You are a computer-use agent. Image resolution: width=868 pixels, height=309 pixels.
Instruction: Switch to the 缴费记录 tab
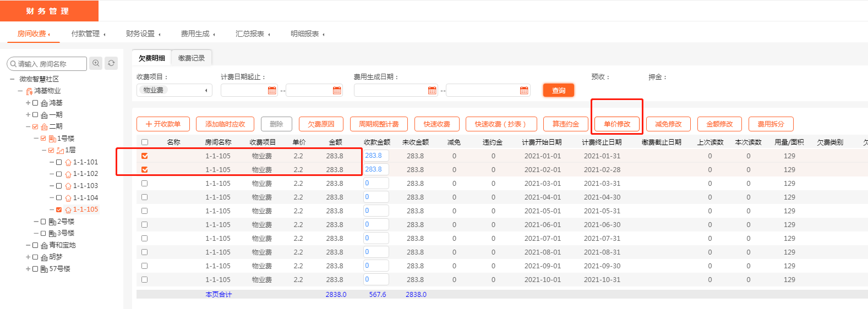tap(191, 58)
